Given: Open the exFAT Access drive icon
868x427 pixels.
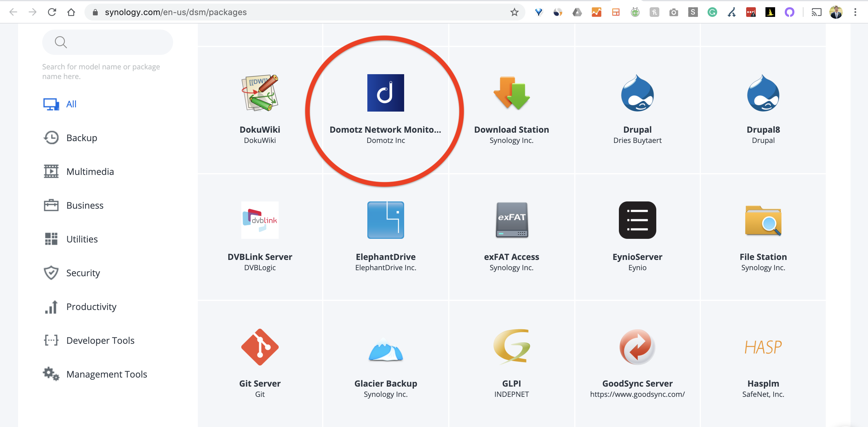Looking at the screenshot, I should click(x=512, y=220).
